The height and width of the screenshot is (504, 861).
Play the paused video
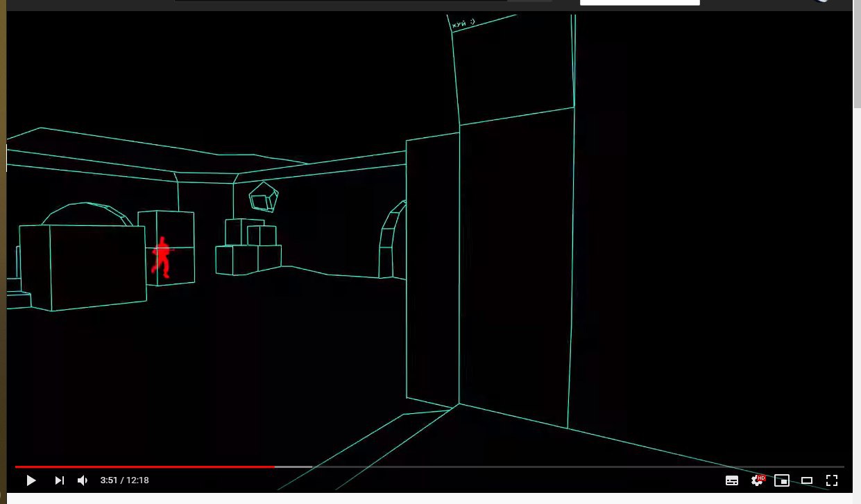[31, 480]
